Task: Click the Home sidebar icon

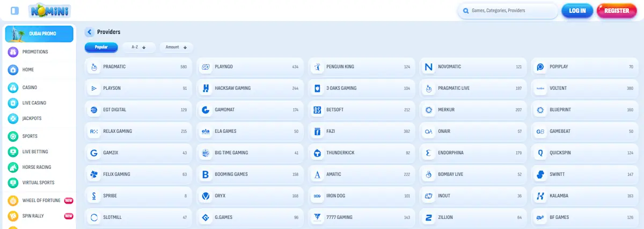Action: 13,70
